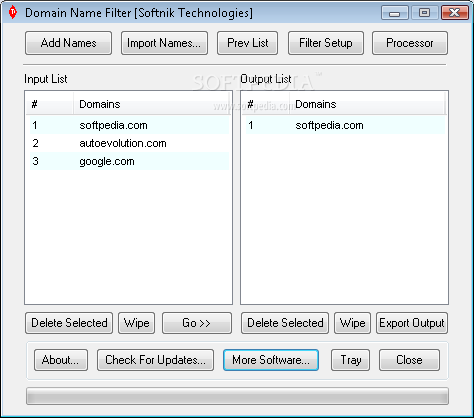
Task: Select autoevolution.com row in Input List
Action: [x=129, y=143]
